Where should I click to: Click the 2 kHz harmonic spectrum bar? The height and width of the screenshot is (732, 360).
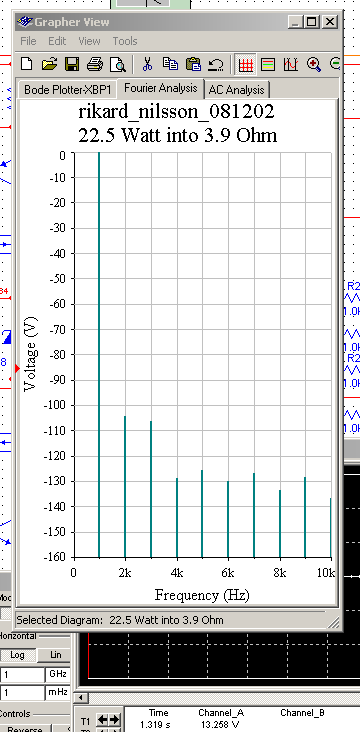125,486
